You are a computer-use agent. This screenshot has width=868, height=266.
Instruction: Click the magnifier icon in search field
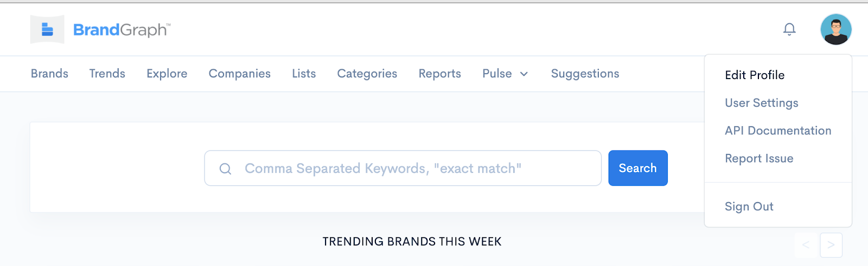225,169
